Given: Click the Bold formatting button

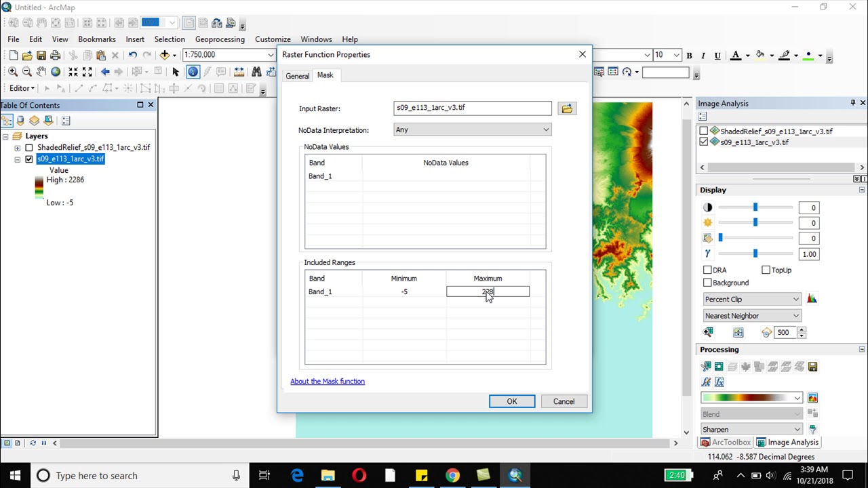Looking at the screenshot, I should tap(689, 56).
